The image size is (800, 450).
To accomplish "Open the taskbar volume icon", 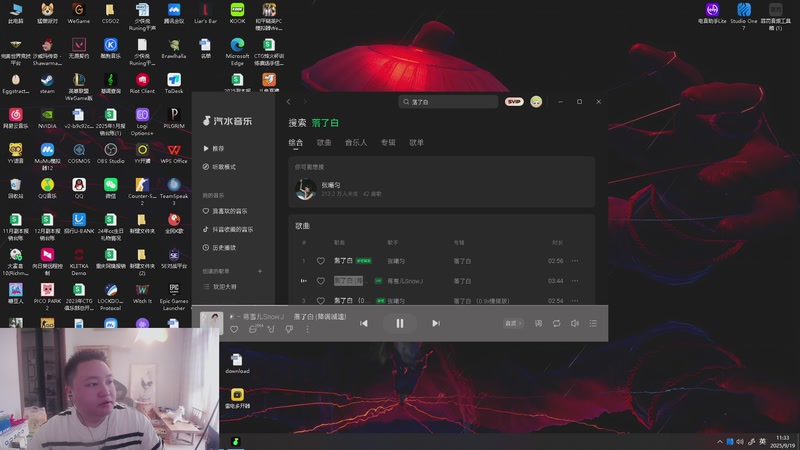I will 740,442.
